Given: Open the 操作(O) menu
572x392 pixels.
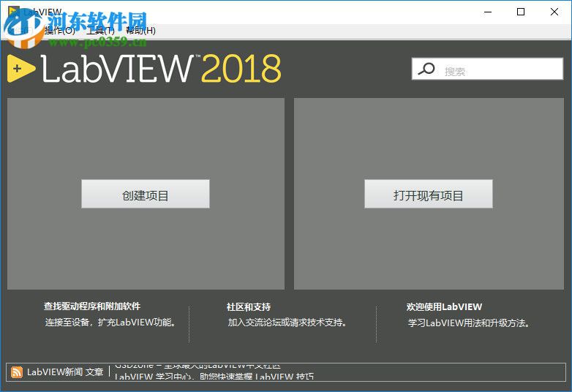Looking at the screenshot, I should [60, 31].
